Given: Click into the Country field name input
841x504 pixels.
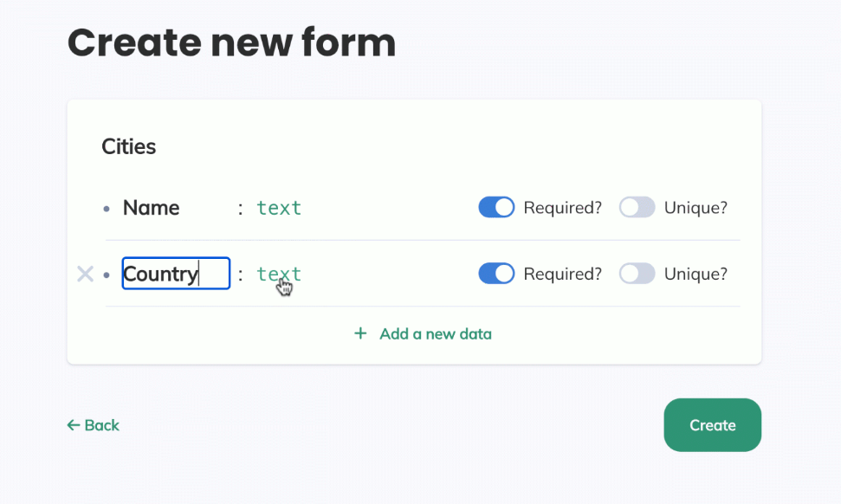Looking at the screenshot, I should [x=176, y=274].
